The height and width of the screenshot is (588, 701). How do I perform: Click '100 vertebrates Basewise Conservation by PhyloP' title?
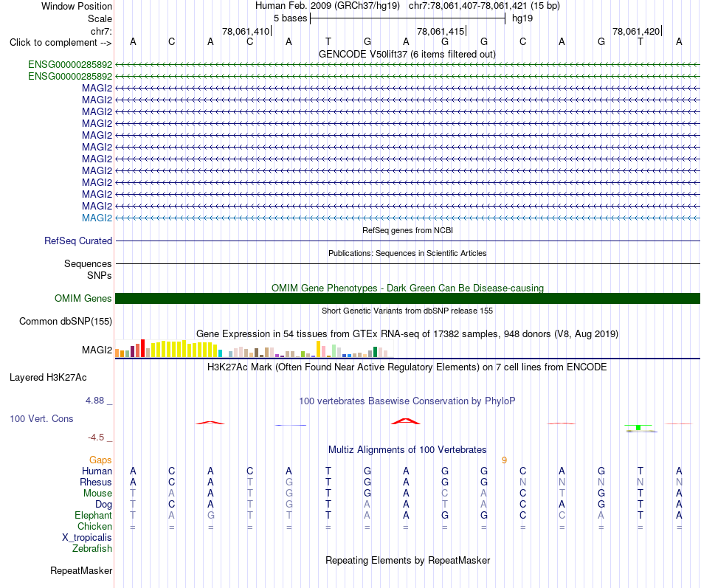pos(407,401)
